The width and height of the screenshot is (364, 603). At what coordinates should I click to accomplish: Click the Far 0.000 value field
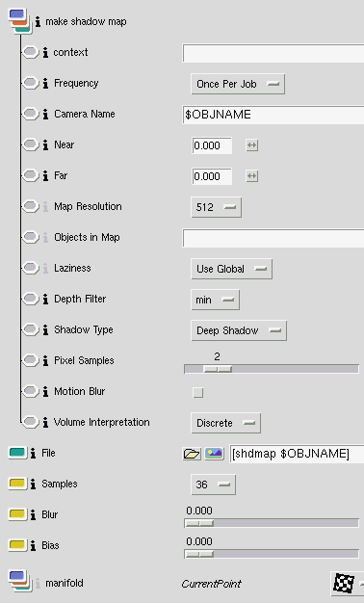(x=212, y=176)
